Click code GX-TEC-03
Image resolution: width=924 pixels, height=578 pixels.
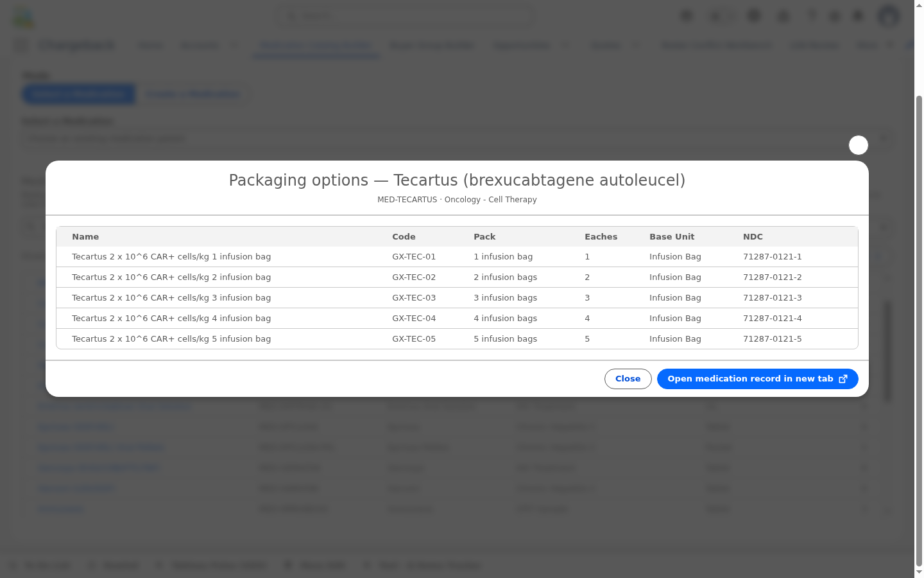click(x=414, y=298)
